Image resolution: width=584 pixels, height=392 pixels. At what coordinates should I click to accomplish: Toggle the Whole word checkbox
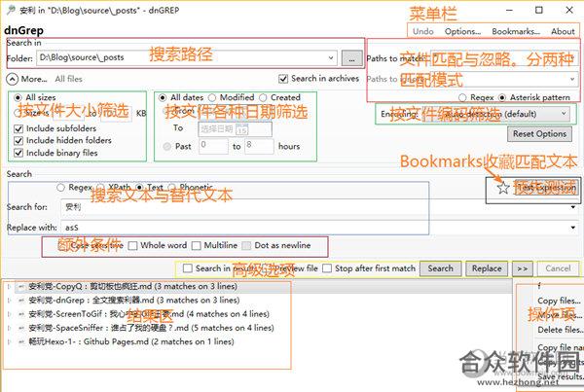132,246
